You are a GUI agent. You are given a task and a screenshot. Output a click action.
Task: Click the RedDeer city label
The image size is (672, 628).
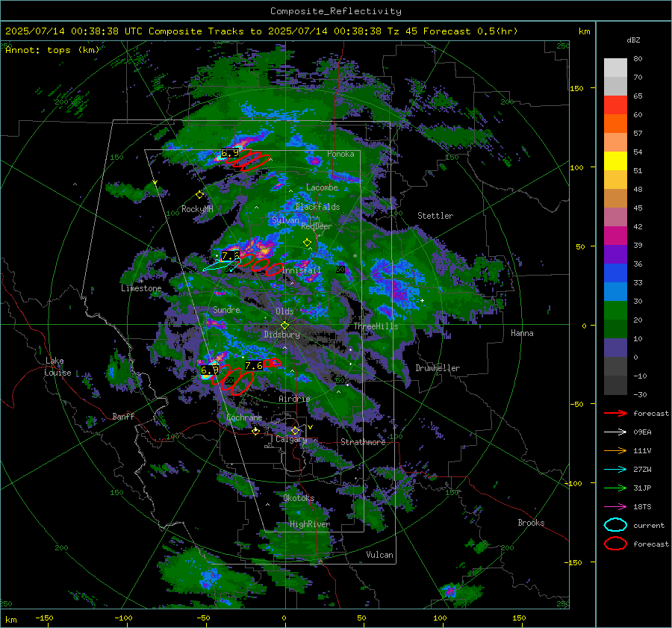[x=317, y=226]
